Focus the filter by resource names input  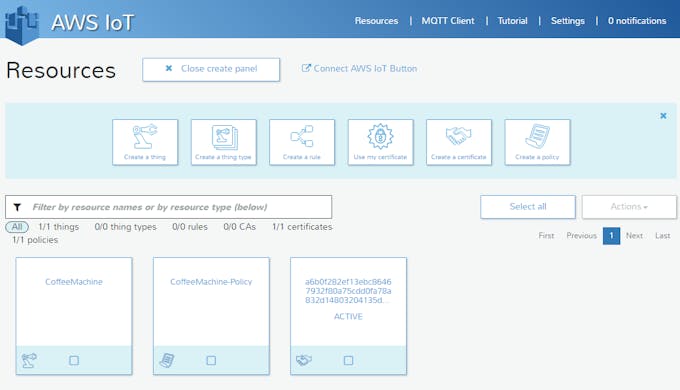169,207
